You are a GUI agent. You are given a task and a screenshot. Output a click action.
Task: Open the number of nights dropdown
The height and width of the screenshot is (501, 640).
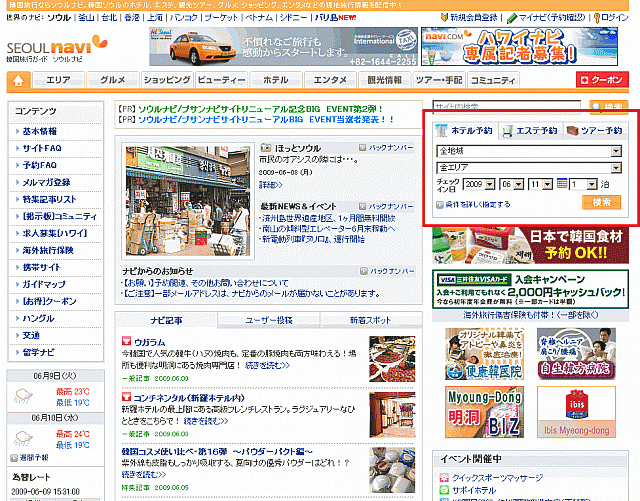[x=584, y=185]
